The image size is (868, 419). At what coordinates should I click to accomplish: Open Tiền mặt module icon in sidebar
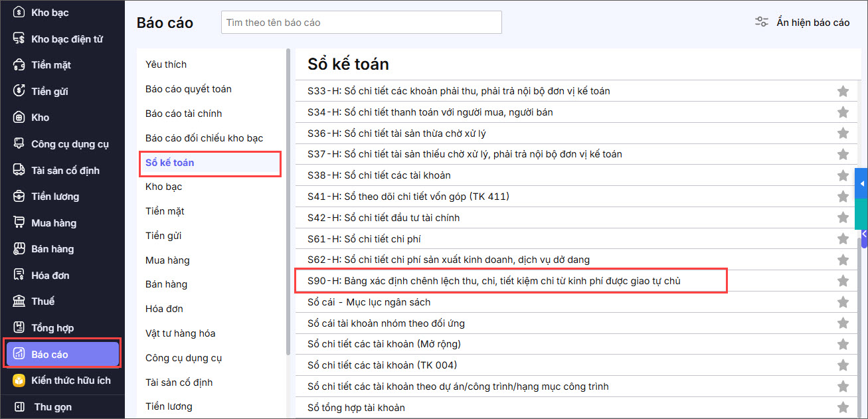click(x=19, y=65)
